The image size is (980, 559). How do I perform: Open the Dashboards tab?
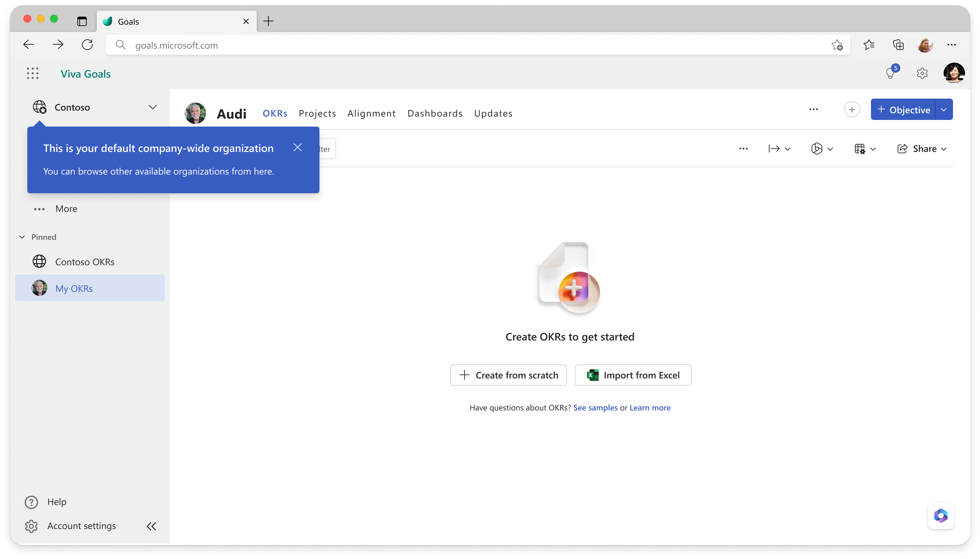tap(435, 113)
